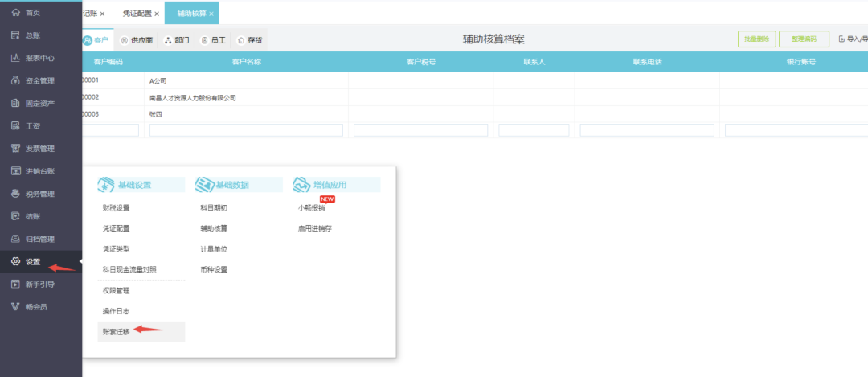868x377 pixels.
Task: Switch to the 存货 category tab
Action: tap(252, 40)
